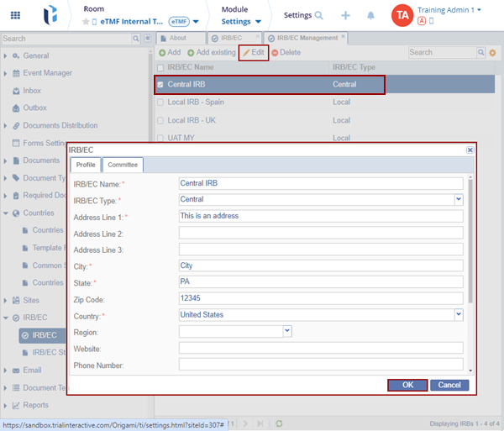Click the Inbox icon in sidebar
The width and height of the screenshot is (504, 431).
click(15, 91)
